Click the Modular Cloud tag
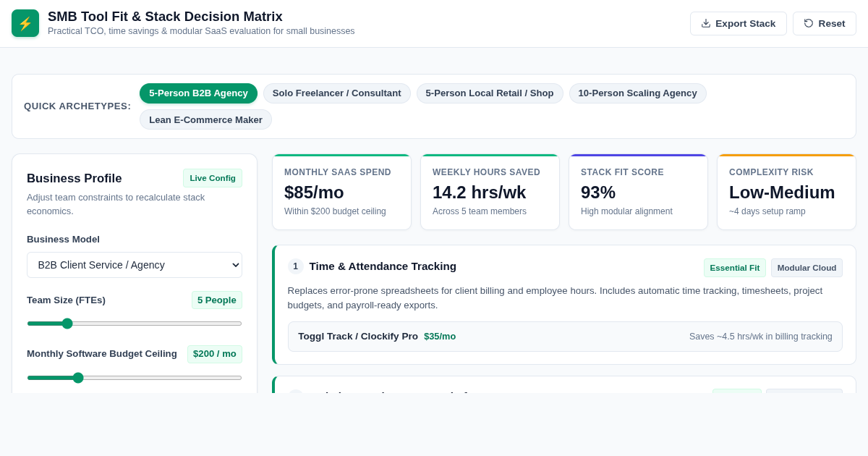The height and width of the screenshot is (456, 868). [x=807, y=268]
